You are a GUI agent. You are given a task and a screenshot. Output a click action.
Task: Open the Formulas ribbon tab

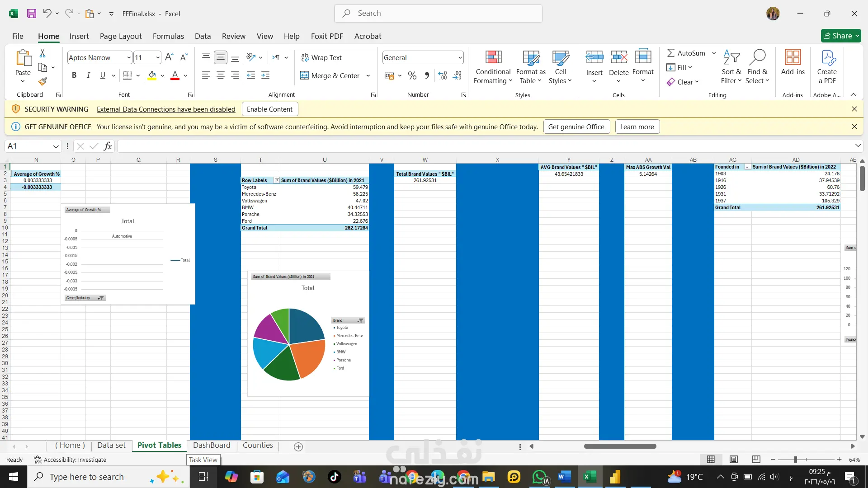click(168, 36)
